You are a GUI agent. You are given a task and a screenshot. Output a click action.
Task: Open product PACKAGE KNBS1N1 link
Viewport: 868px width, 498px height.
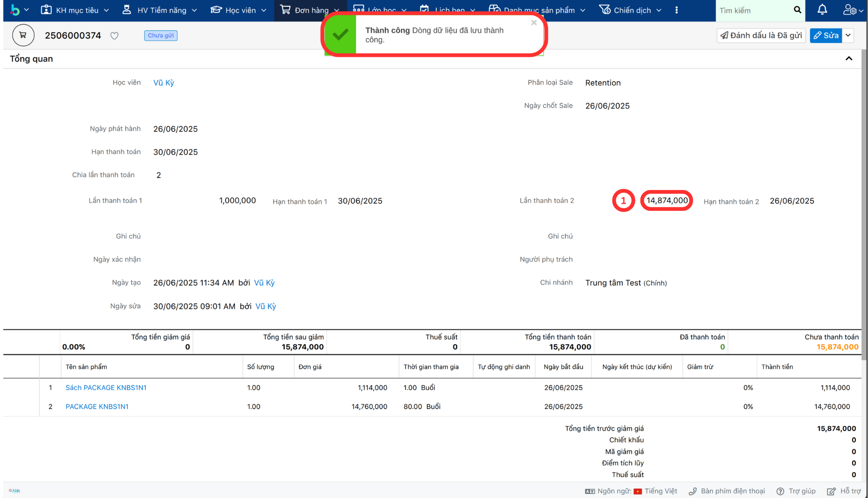point(97,406)
